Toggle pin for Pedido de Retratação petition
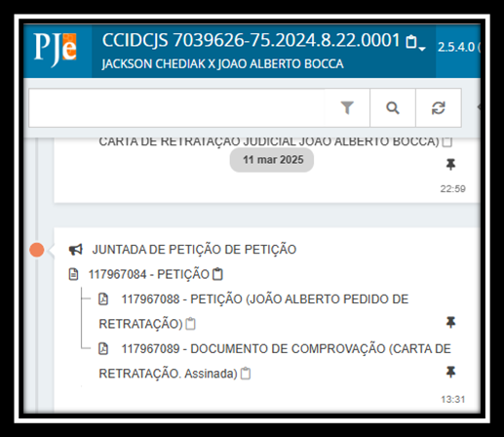Image resolution: width=504 pixels, height=437 pixels. click(x=450, y=322)
